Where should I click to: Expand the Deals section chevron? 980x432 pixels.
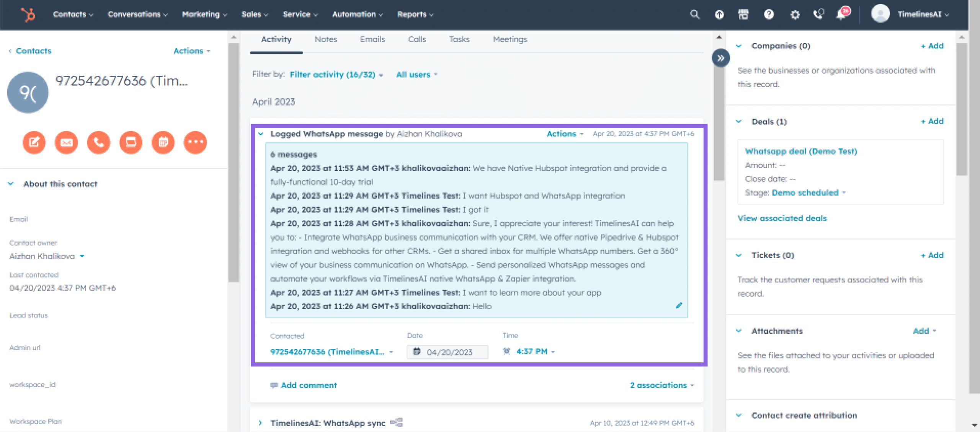(739, 121)
